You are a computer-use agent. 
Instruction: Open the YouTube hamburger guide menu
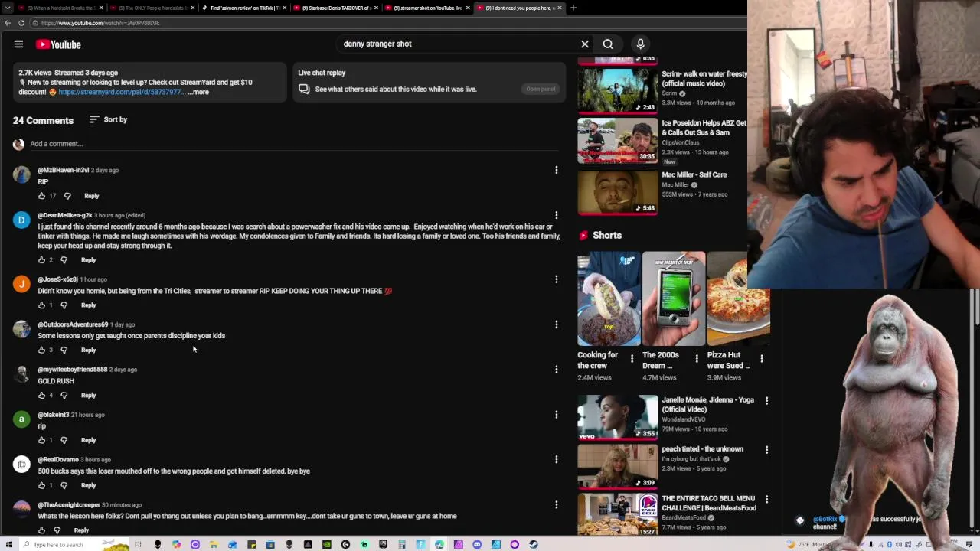click(18, 44)
